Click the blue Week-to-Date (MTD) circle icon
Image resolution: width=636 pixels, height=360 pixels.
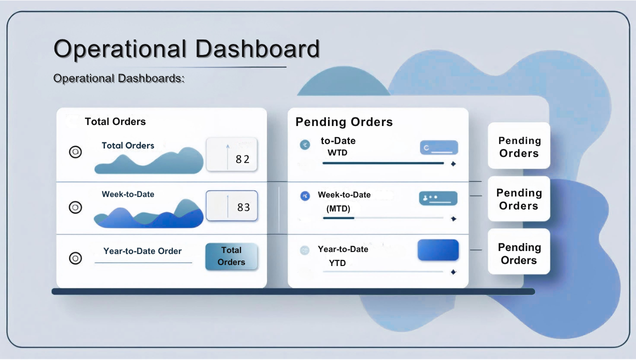pos(305,196)
